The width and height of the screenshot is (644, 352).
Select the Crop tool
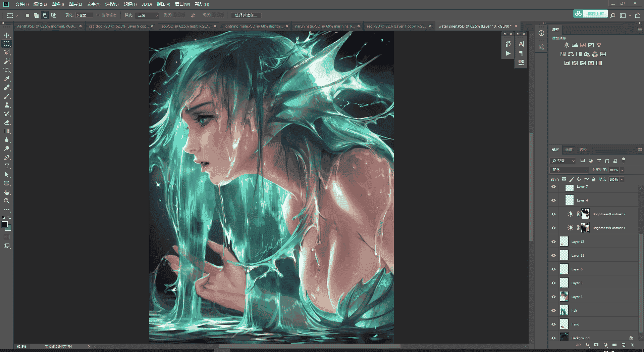(7, 70)
